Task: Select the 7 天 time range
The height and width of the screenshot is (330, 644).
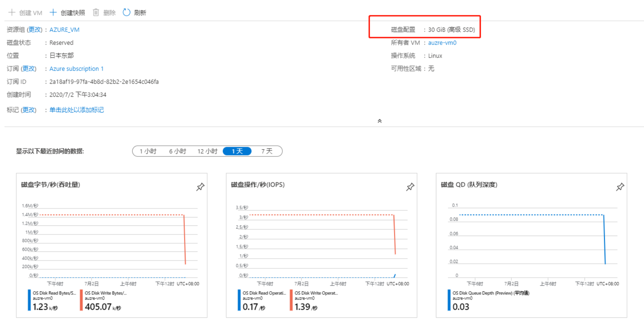Action: click(267, 151)
